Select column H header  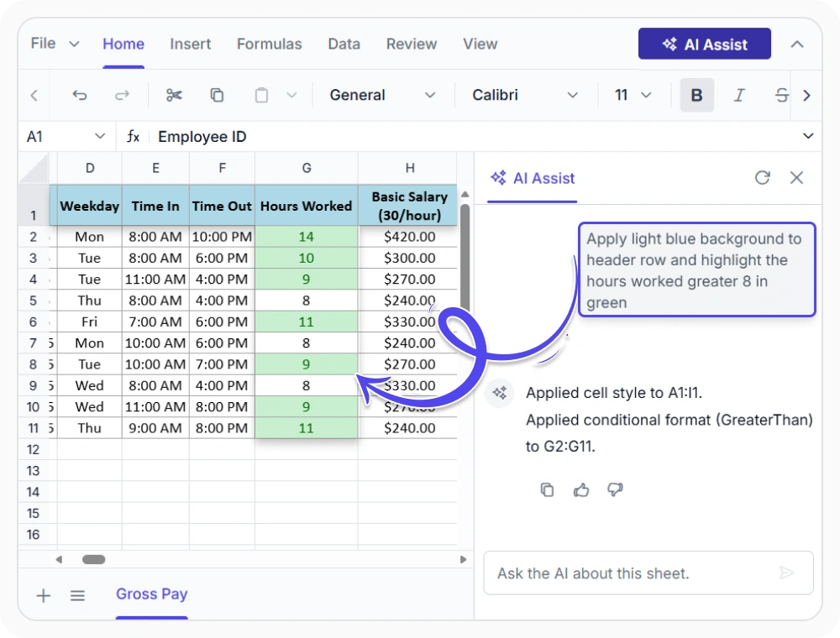tap(409, 169)
